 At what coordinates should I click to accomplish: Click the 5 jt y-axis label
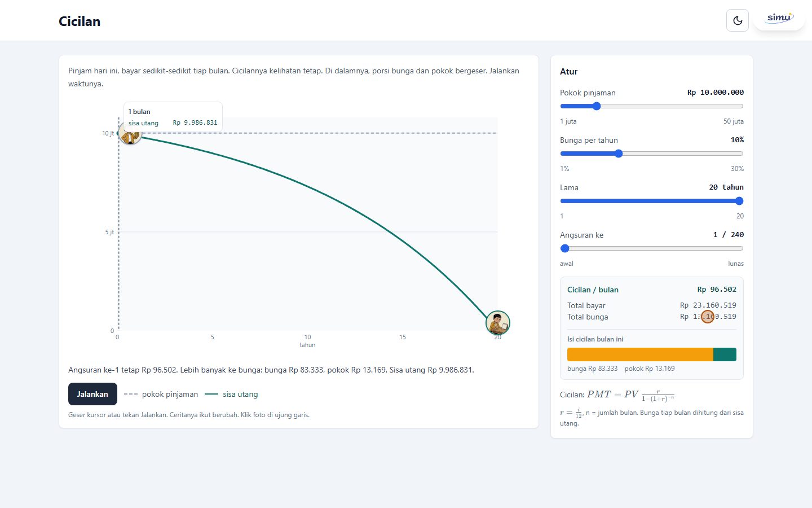[109, 232]
